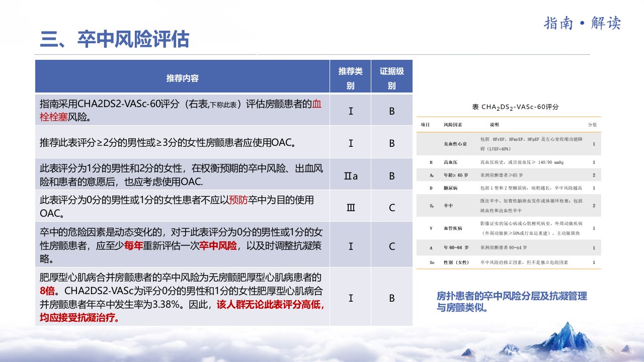Click the risk factor 充血性心衰
This screenshot has height=362, width=644.
tap(455, 144)
